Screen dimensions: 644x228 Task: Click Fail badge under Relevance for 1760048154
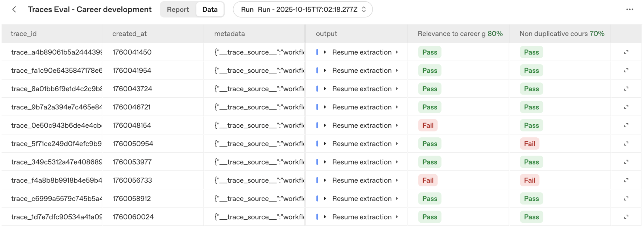428,125
